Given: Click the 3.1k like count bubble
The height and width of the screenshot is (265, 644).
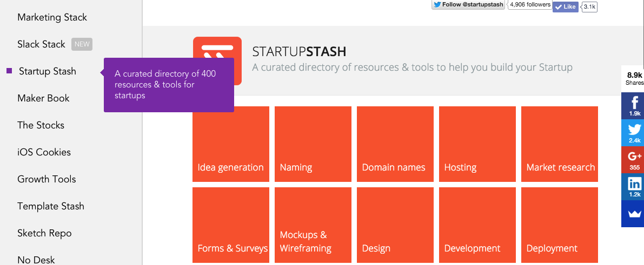Looking at the screenshot, I should tap(589, 6).
